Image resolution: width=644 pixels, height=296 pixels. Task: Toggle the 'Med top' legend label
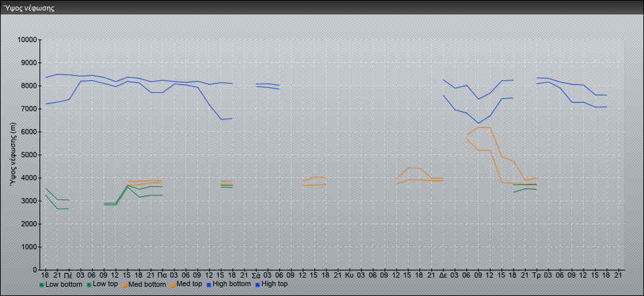[x=188, y=284]
